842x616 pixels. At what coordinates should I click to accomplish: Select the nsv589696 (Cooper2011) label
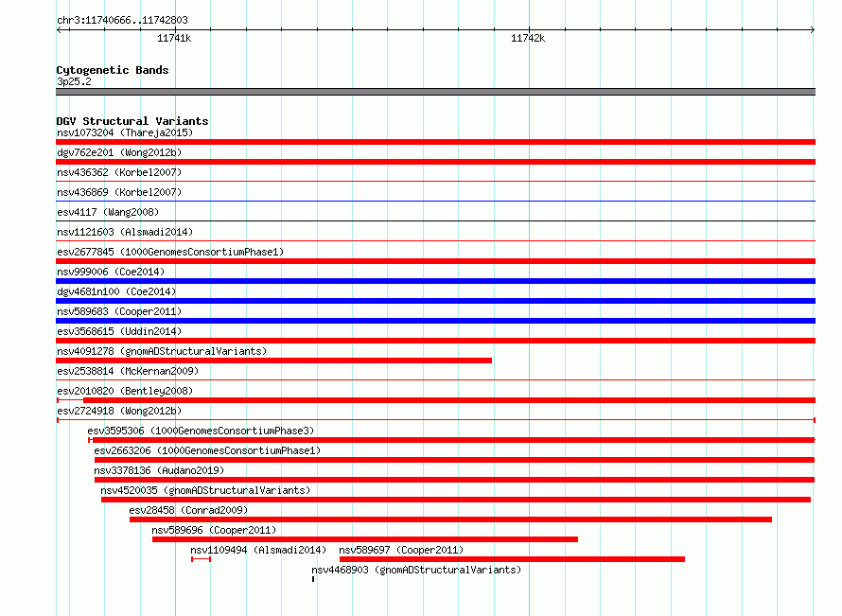pyautogui.click(x=214, y=530)
